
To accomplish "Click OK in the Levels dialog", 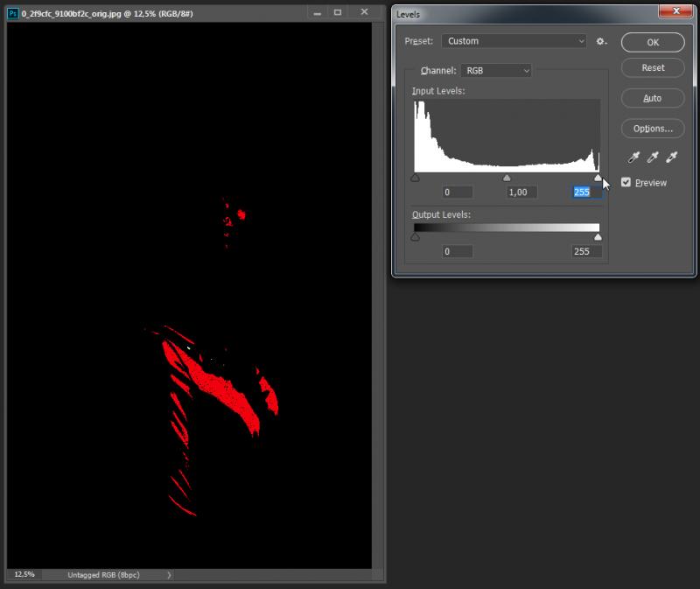I will coord(653,42).
